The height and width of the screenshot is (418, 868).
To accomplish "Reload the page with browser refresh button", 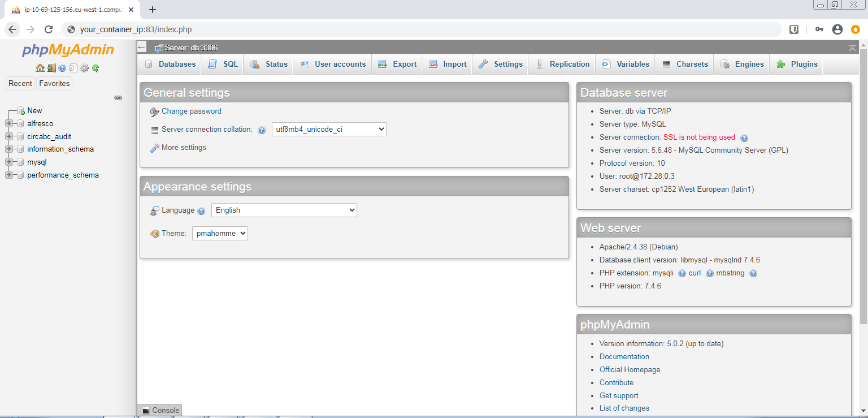I will tap(49, 29).
